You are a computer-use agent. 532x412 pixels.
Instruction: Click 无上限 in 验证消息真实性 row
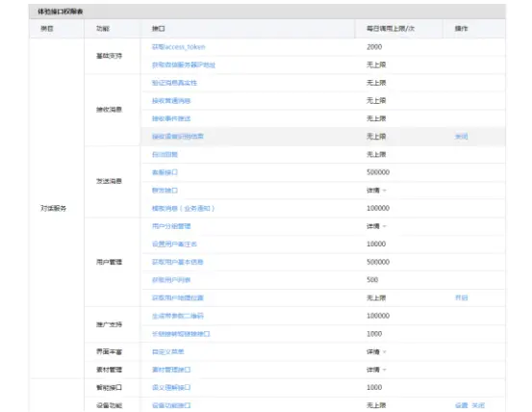[376, 83]
